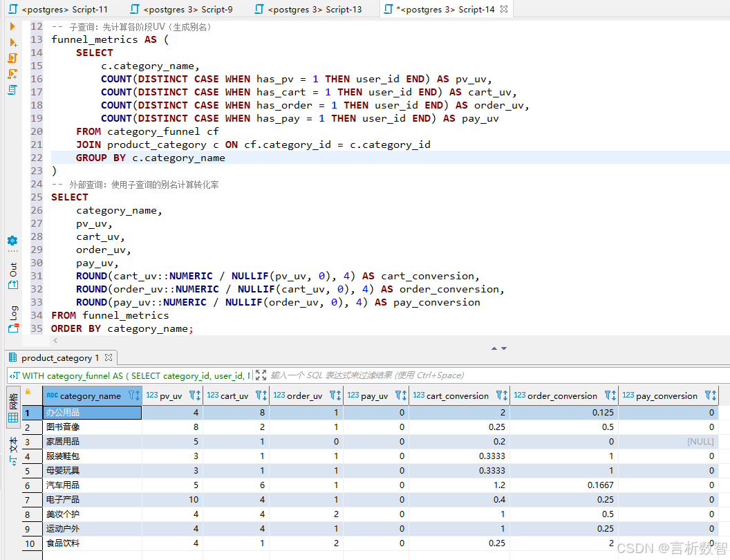730x560 pixels.
Task: Click line 34 FROM funnel_metrics in the editor
Action: pos(110,316)
